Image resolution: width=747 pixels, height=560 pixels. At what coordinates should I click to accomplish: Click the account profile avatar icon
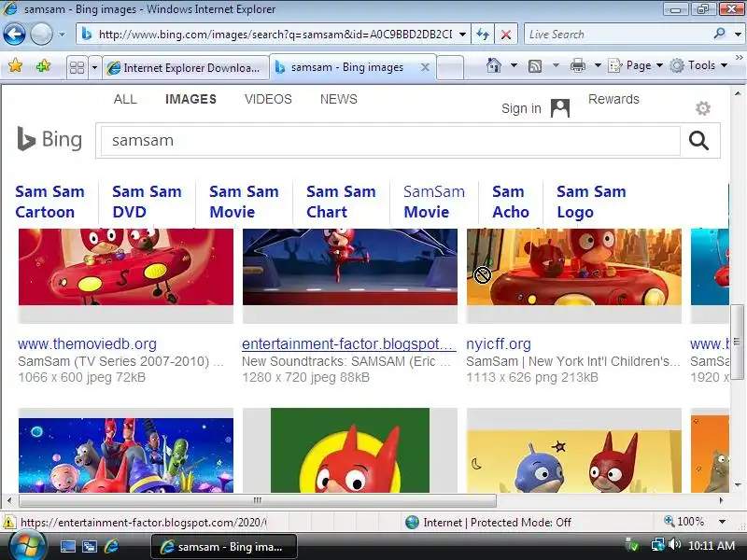560,108
